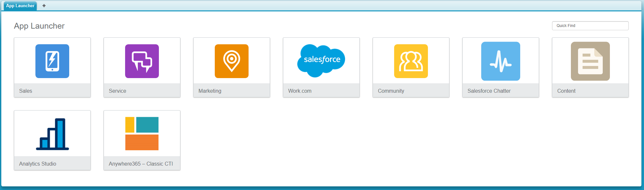This screenshot has width=644, height=190.
Task: Open Analytics Studio bar chart icon
Action: pos(52,134)
